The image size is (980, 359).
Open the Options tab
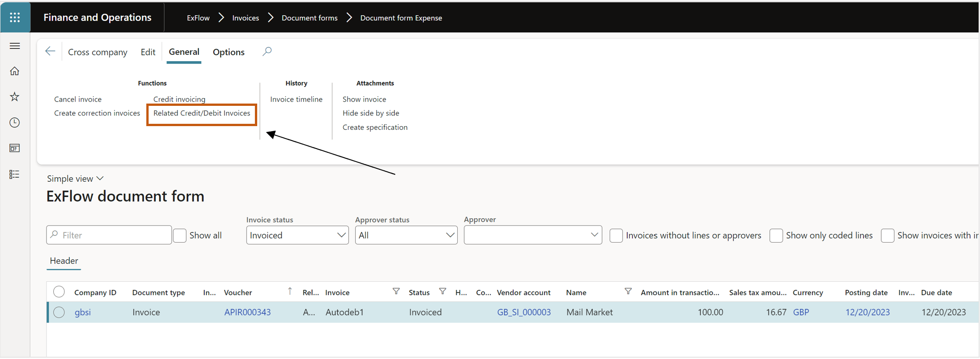229,52
